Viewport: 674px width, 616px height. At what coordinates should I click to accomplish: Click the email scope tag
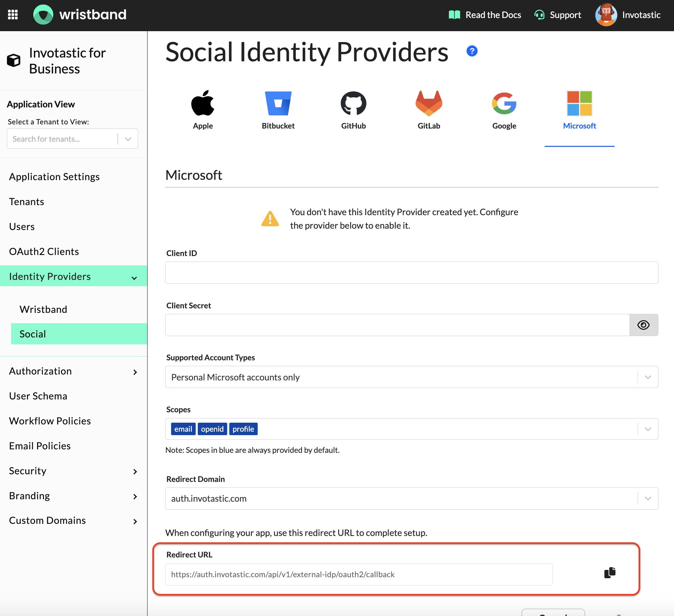183,429
